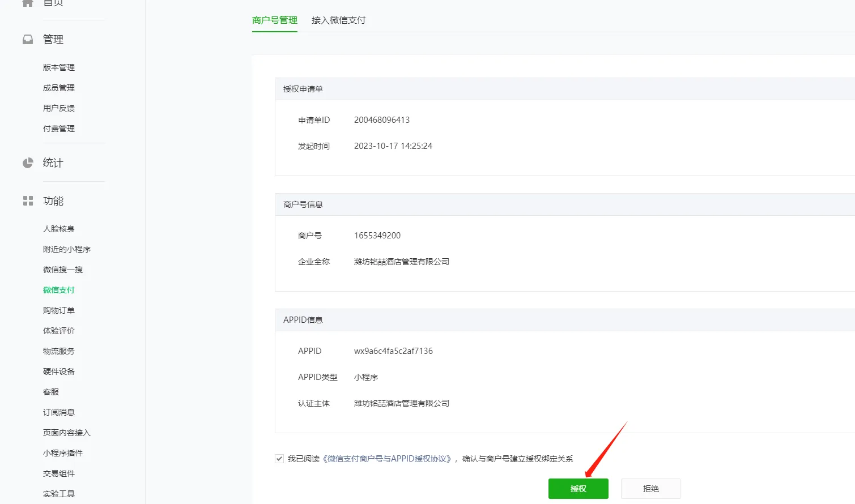Go to 成员管理
Screen dimensions: 855x504
coord(58,87)
